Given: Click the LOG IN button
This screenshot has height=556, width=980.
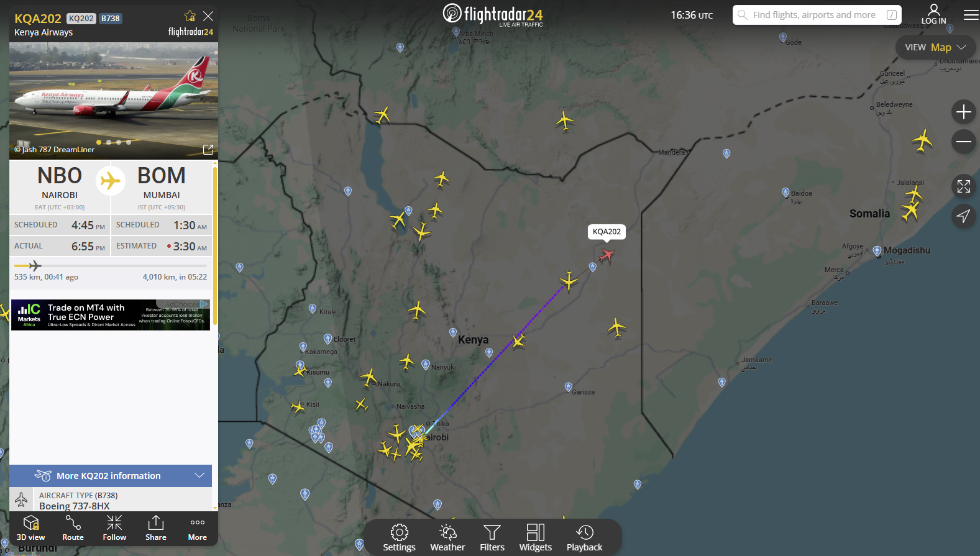Looking at the screenshot, I should (x=933, y=14).
